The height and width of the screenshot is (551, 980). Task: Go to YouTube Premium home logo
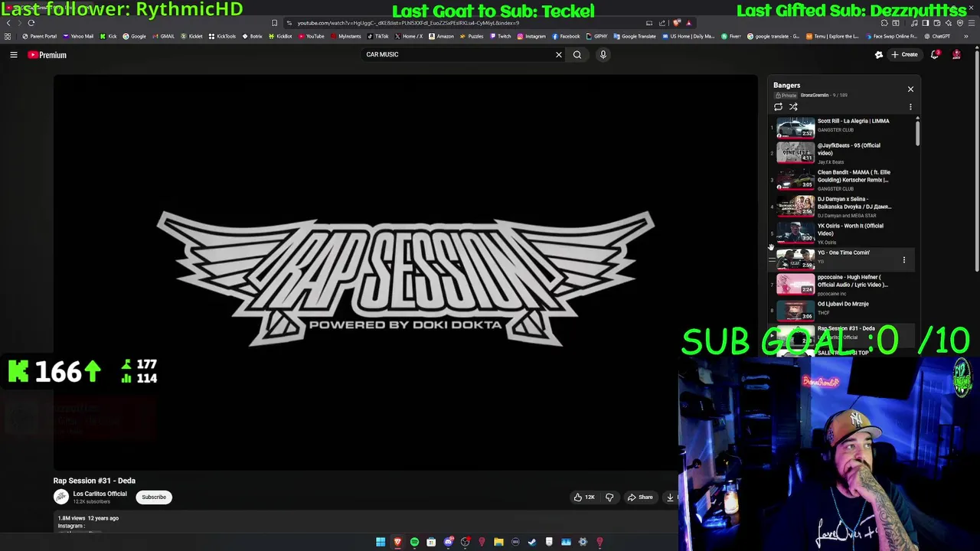47,55
